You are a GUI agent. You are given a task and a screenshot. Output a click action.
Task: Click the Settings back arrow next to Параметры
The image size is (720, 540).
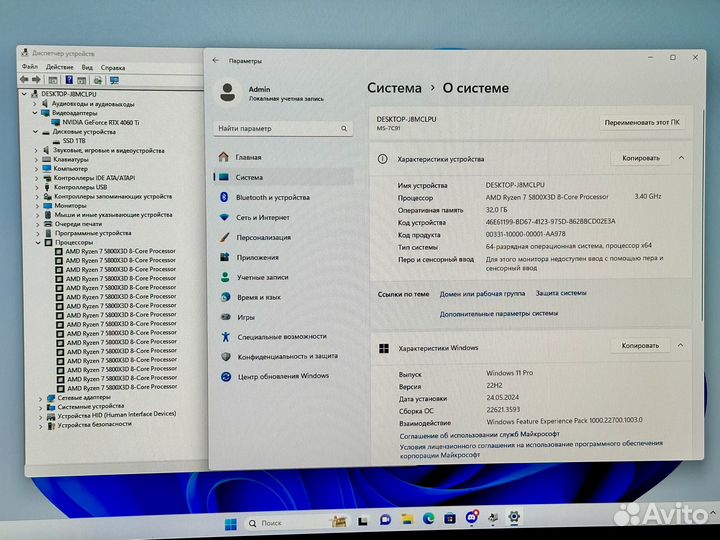(x=215, y=60)
